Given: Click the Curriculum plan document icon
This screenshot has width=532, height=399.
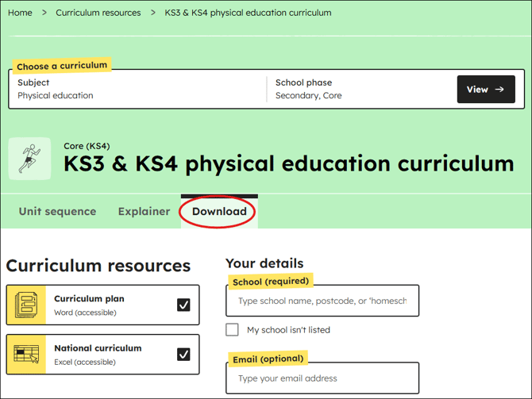Looking at the screenshot, I should tap(26, 305).
